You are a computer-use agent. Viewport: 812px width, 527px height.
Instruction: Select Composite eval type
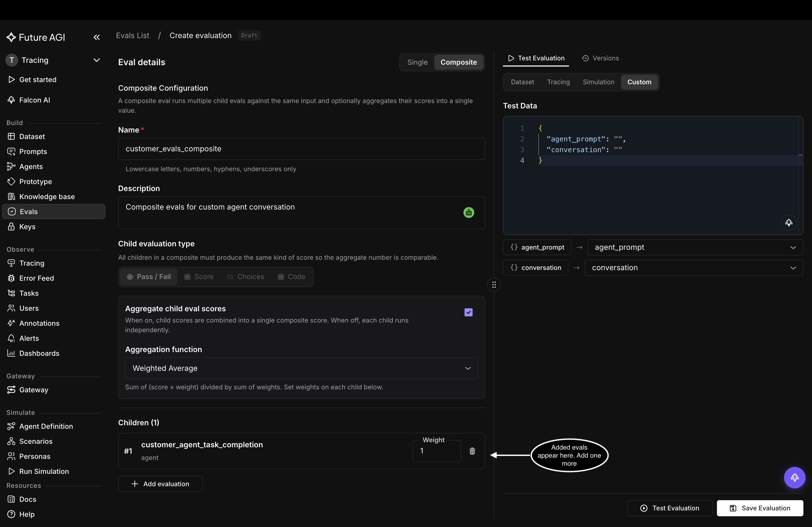point(459,62)
